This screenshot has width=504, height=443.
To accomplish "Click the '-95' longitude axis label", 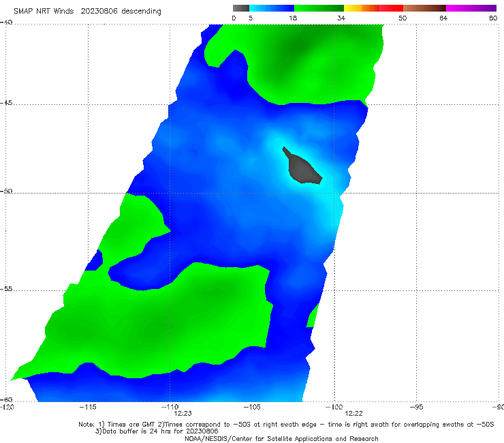I will tap(417, 408).
